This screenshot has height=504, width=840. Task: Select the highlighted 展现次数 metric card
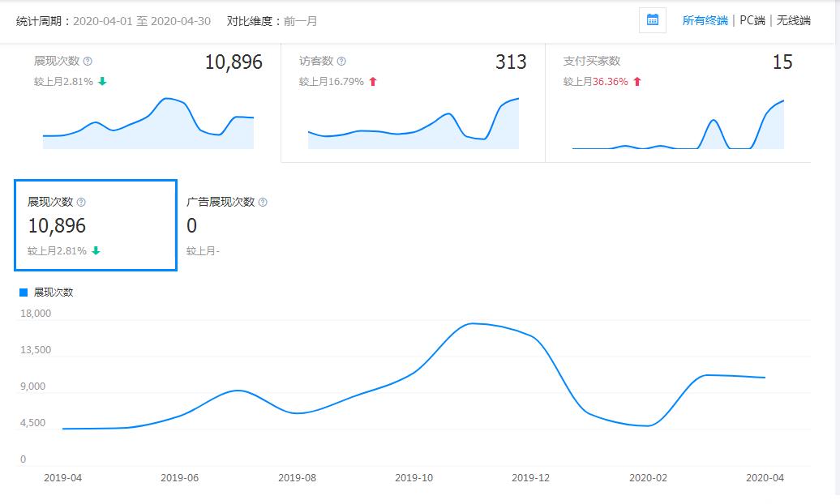tap(95, 224)
